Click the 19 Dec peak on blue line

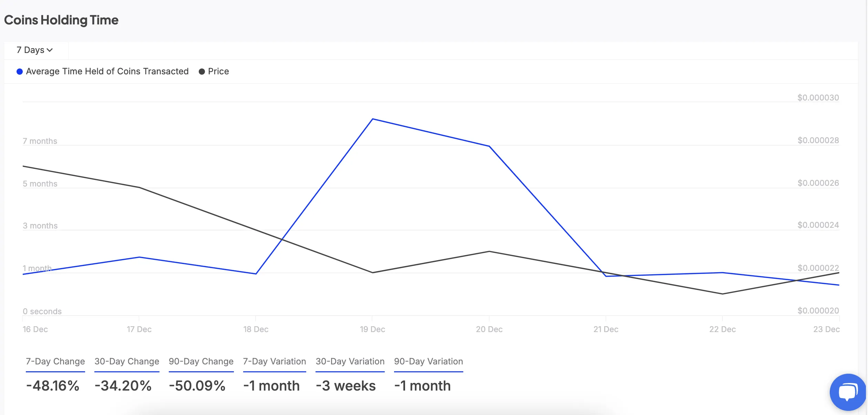[373, 119]
